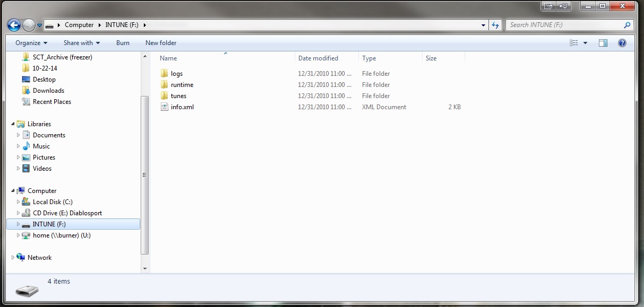Viewport: 644px width, 307px height.
Task: Open view options dropdown arrow
Action: tap(585, 43)
